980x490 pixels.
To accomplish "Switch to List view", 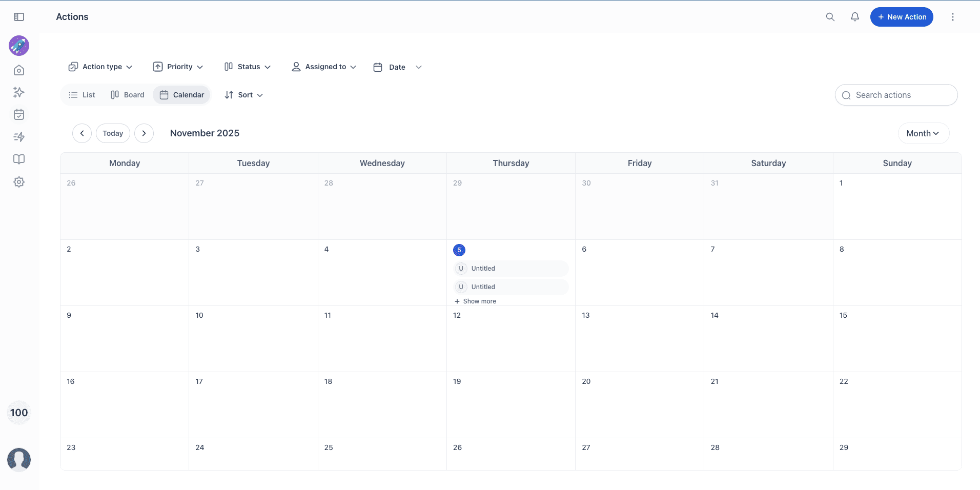I will (81, 94).
